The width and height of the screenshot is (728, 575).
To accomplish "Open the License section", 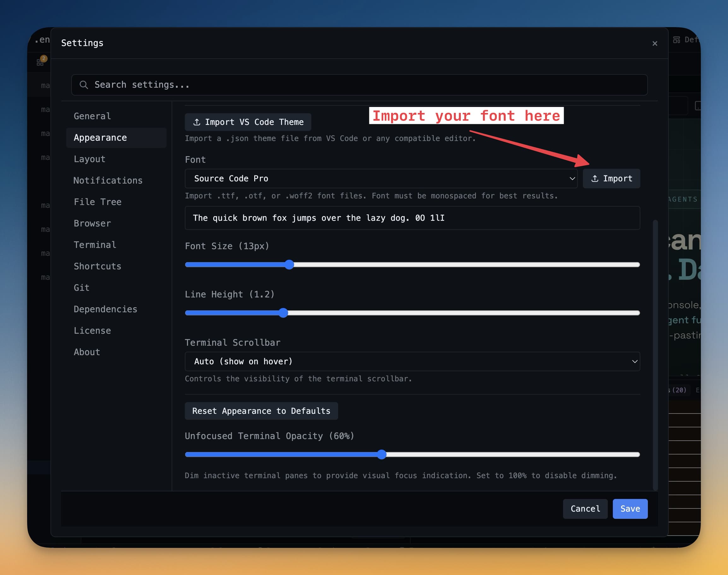I will (116, 331).
